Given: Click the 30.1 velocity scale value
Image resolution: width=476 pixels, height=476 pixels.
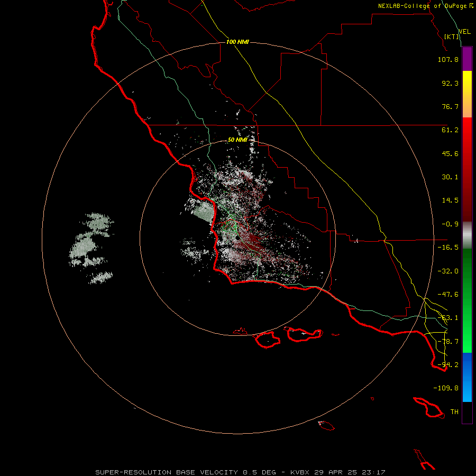Looking at the screenshot, I should click(x=450, y=177).
